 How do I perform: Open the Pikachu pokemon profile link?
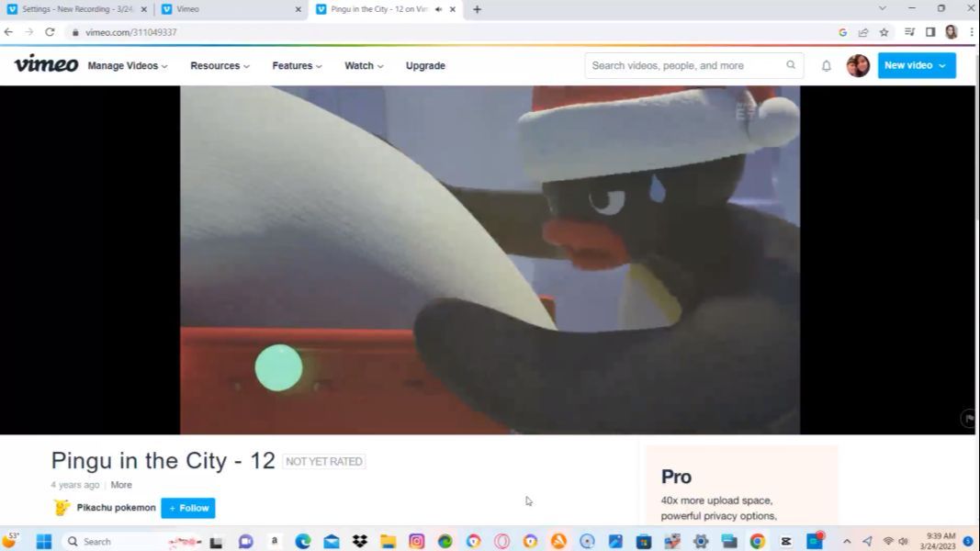117,507
